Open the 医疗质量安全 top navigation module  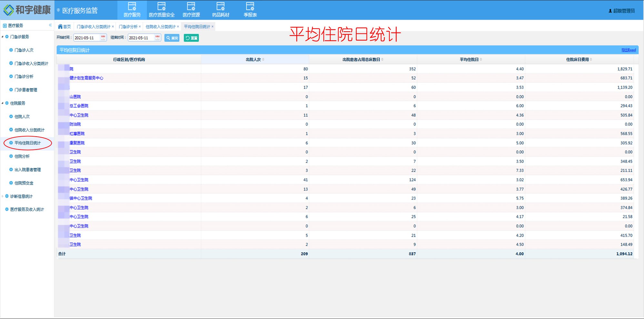pyautogui.click(x=161, y=10)
